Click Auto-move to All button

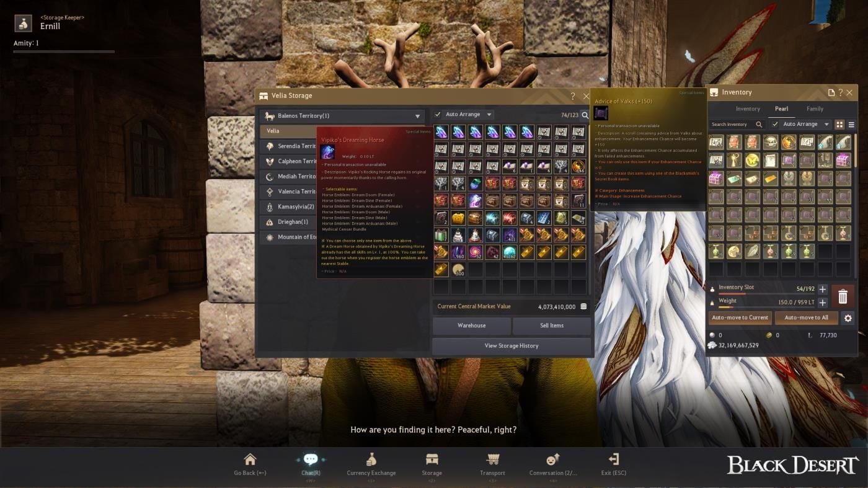pyautogui.click(x=806, y=318)
